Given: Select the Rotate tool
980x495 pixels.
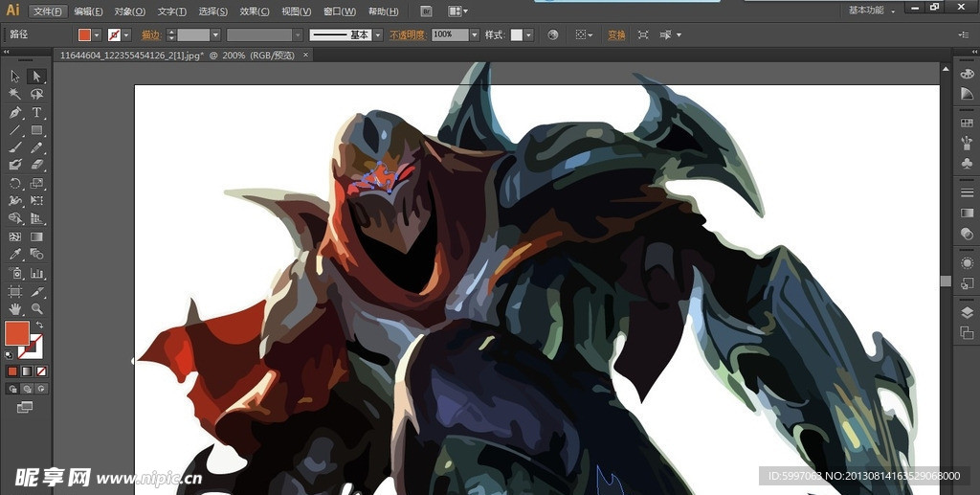Looking at the screenshot, I should [x=15, y=183].
